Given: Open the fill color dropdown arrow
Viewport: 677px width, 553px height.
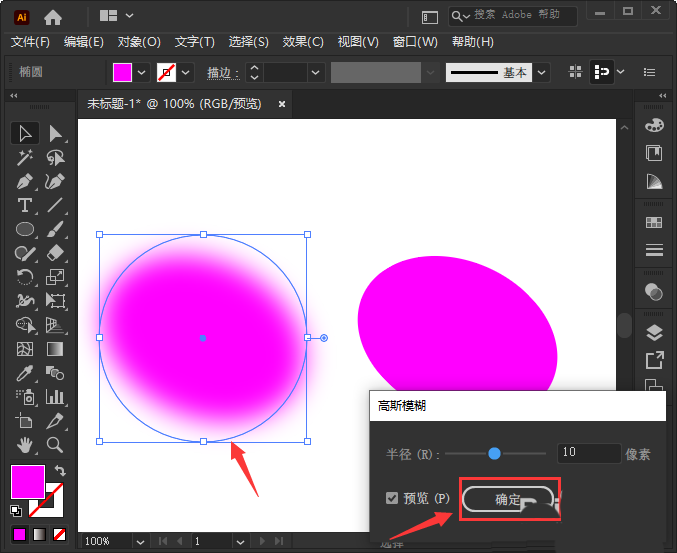Looking at the screenshot, I should point(141,73).
